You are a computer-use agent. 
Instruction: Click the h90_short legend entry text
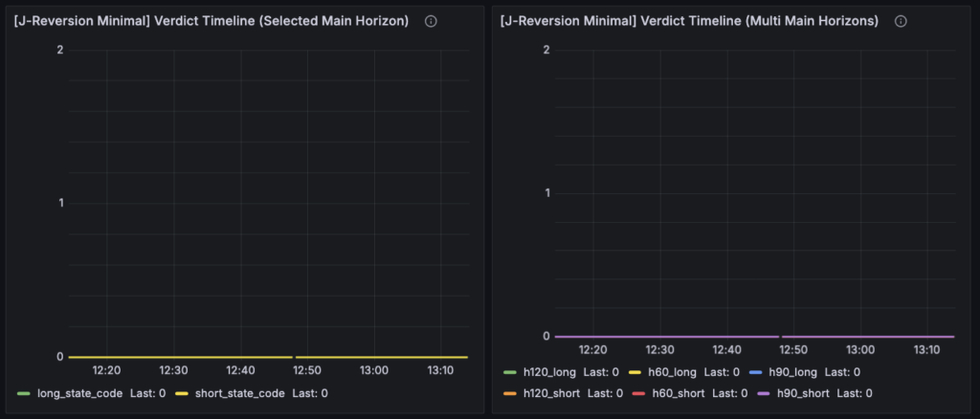pos(802,393)
